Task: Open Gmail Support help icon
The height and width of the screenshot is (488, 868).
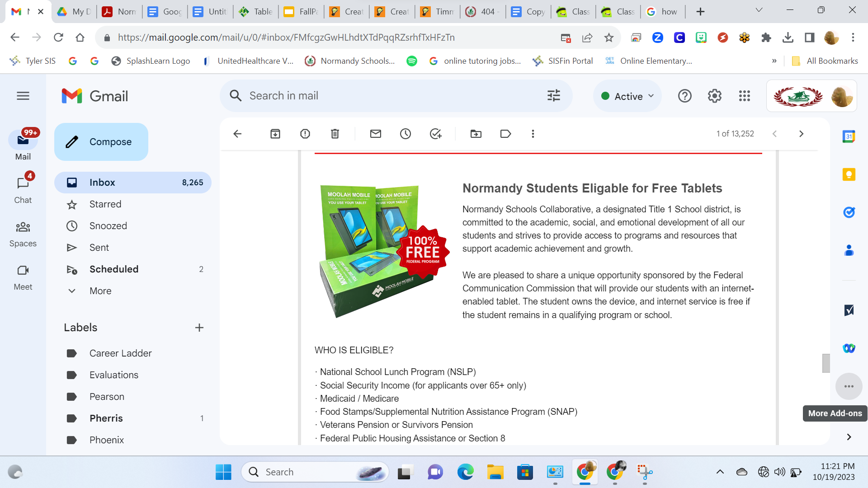Action: coord(685,96)
